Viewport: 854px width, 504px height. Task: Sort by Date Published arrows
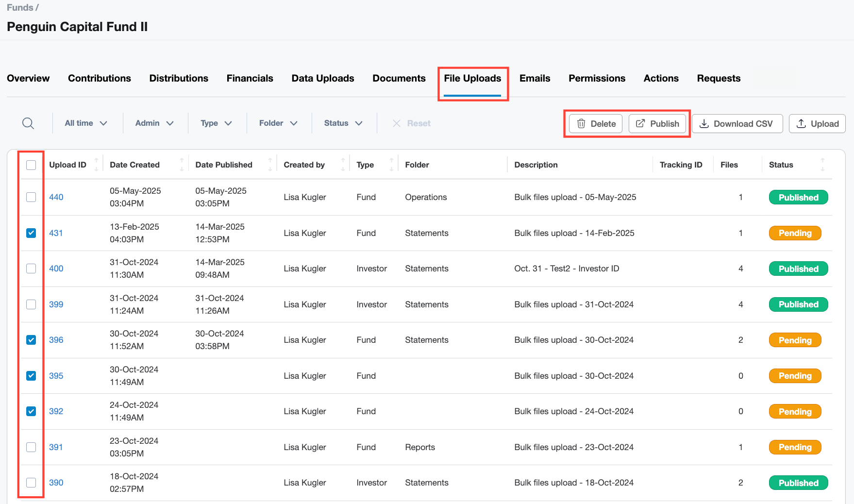tap(270, 165)
